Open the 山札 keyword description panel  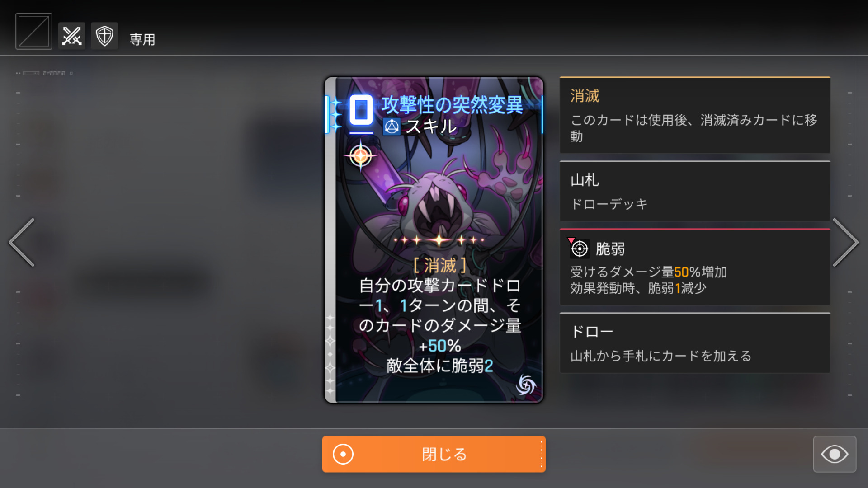[695, 191]
